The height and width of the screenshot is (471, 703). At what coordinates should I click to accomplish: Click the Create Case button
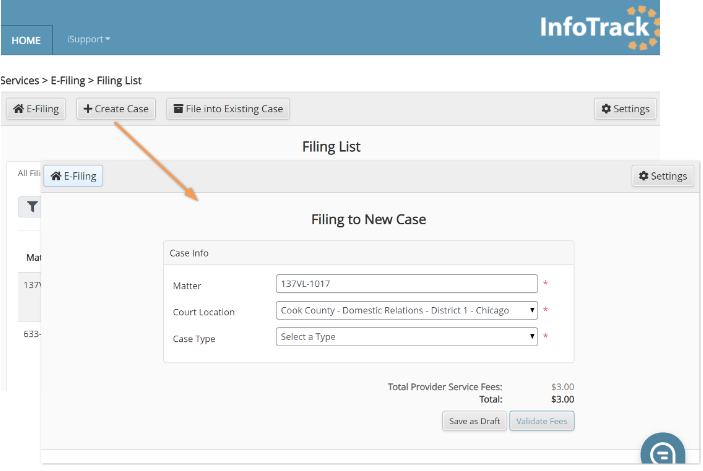116,109
